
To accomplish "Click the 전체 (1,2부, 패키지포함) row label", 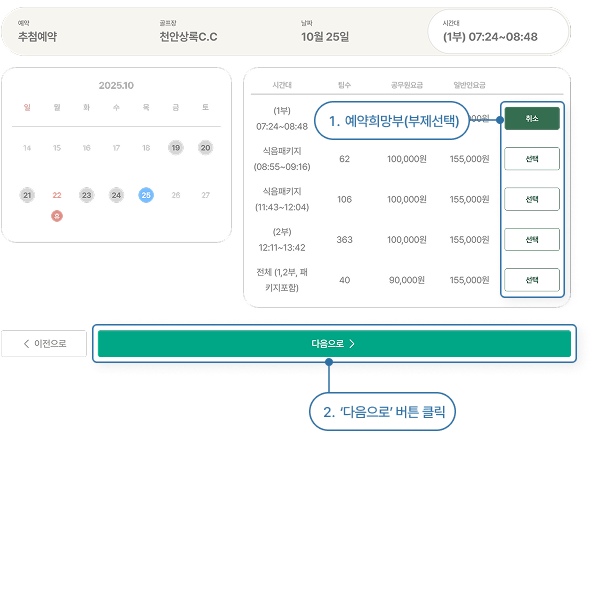I will point(282,280).
